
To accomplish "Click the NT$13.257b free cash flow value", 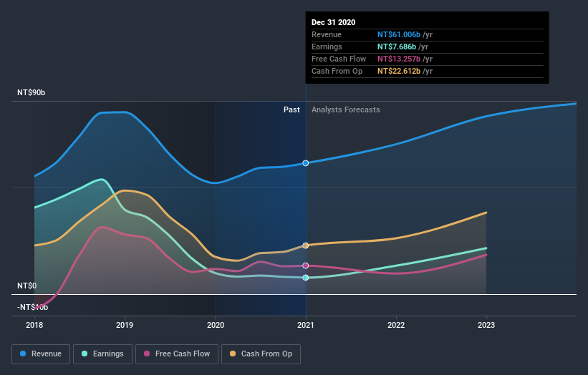I will click(399, 59).
